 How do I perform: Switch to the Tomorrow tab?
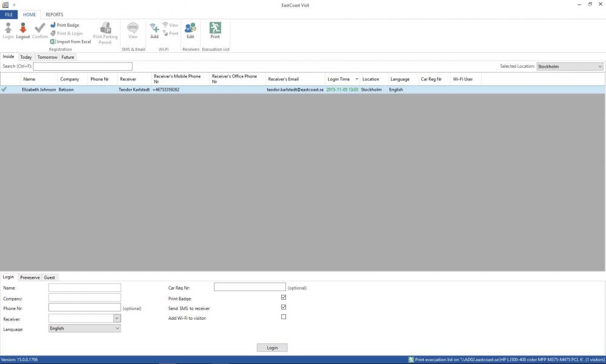[47, 57]
